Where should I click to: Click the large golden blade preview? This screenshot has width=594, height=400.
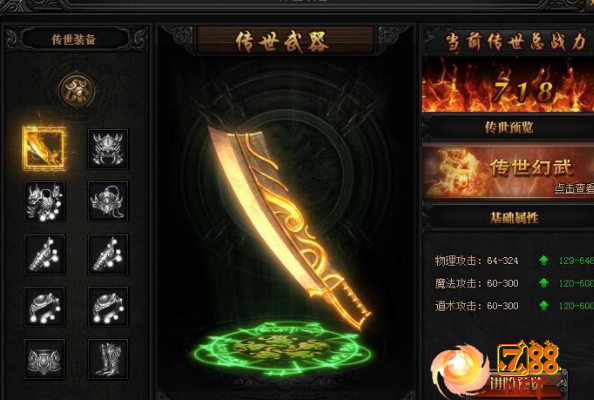(289, 228)
